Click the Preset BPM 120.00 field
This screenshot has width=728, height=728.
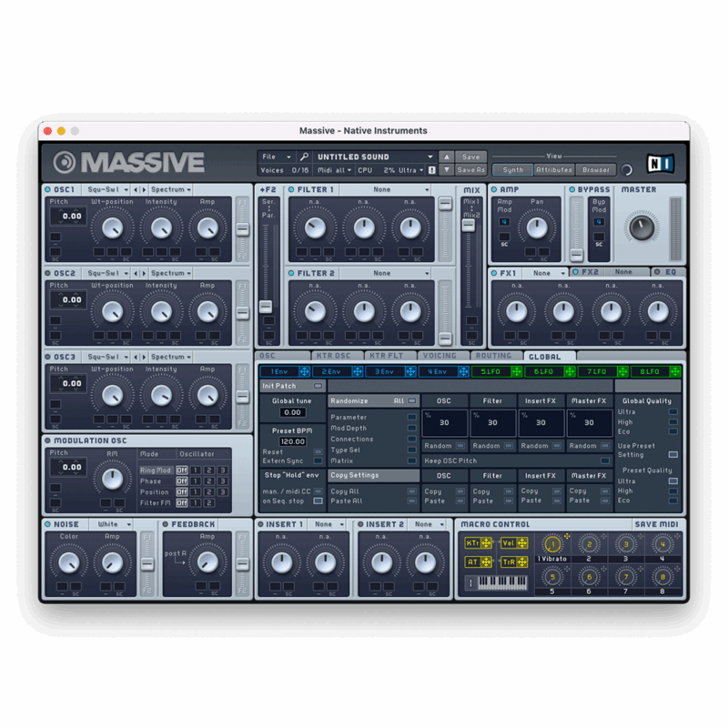coord(292,441)
